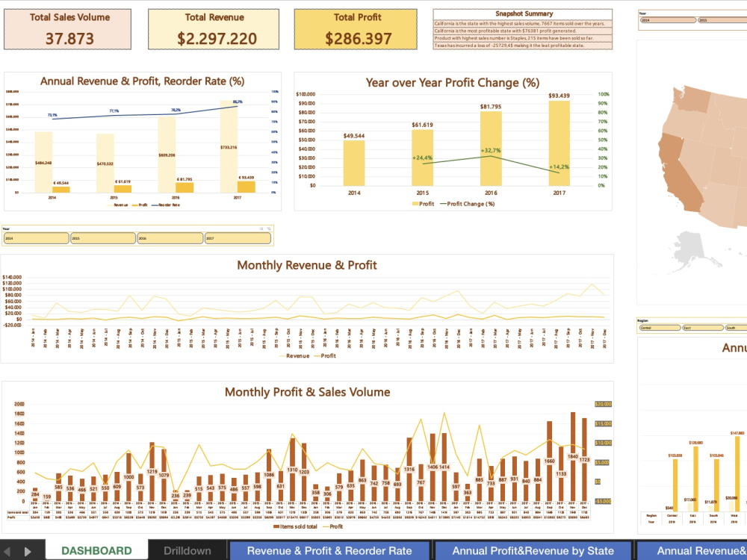The image size is (747, 560).
Task: Click Monthly Revenue & Profit chart title
Action: (307, 265)
